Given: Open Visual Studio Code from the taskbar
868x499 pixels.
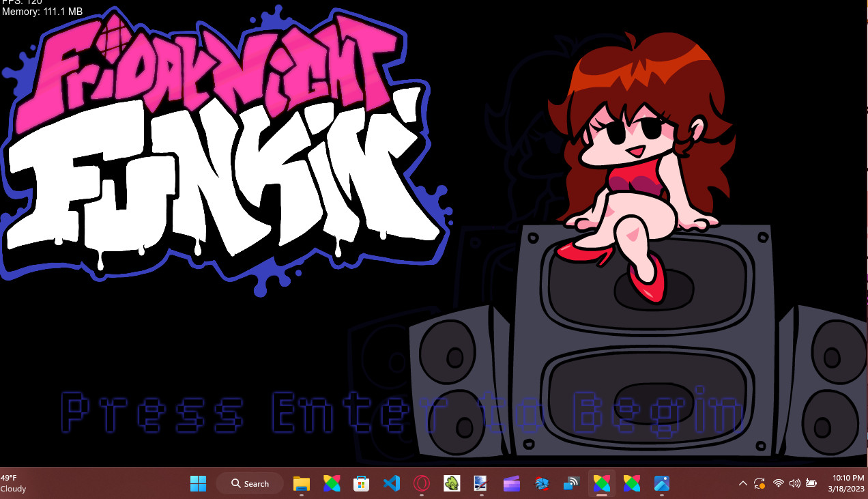Looking at the screenshot, I should 392,483.
